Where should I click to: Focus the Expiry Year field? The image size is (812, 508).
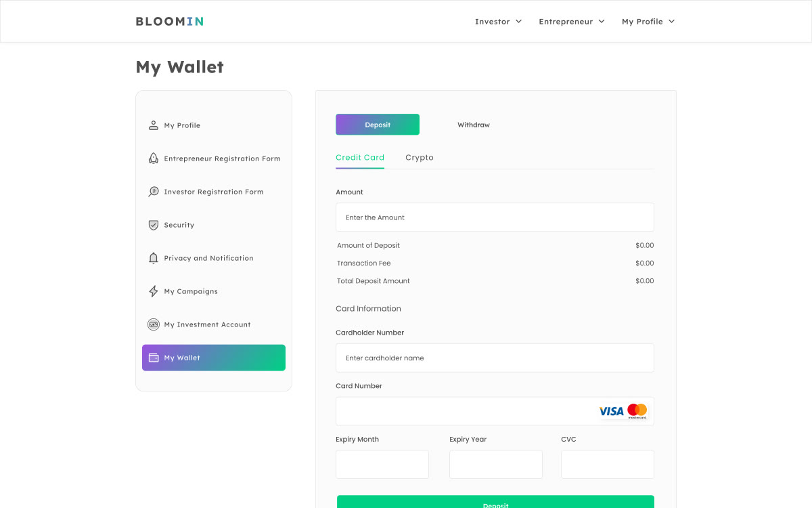[x=496, y=465]
